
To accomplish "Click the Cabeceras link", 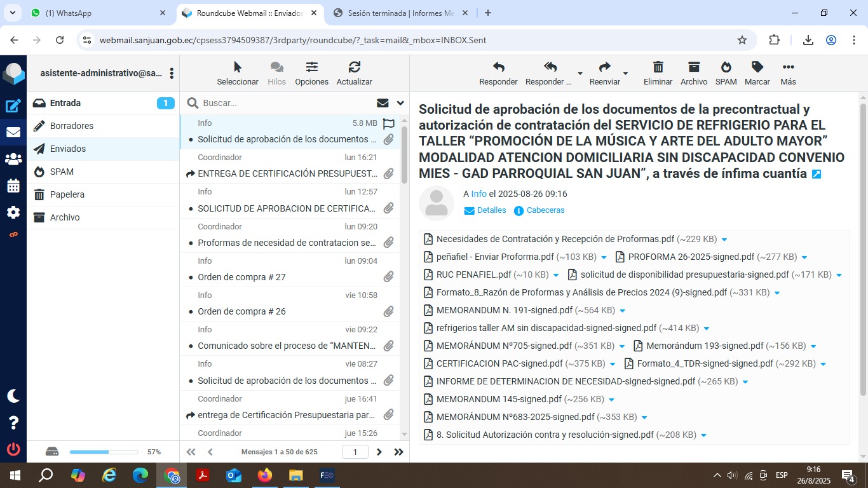I will 545,210.
